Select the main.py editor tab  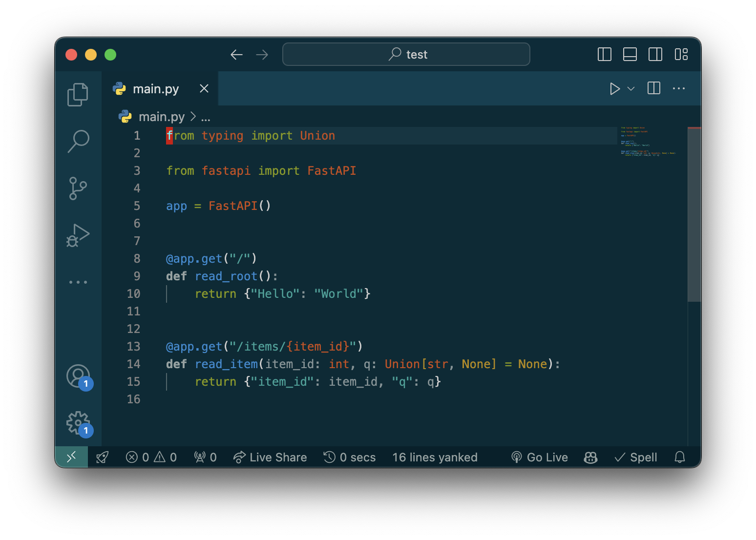click(x=155, y=89)
